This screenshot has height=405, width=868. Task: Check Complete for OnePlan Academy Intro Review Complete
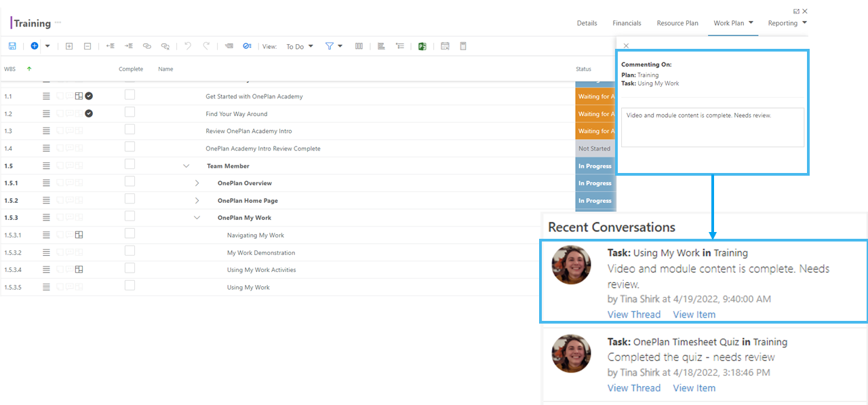pos(130,147)
